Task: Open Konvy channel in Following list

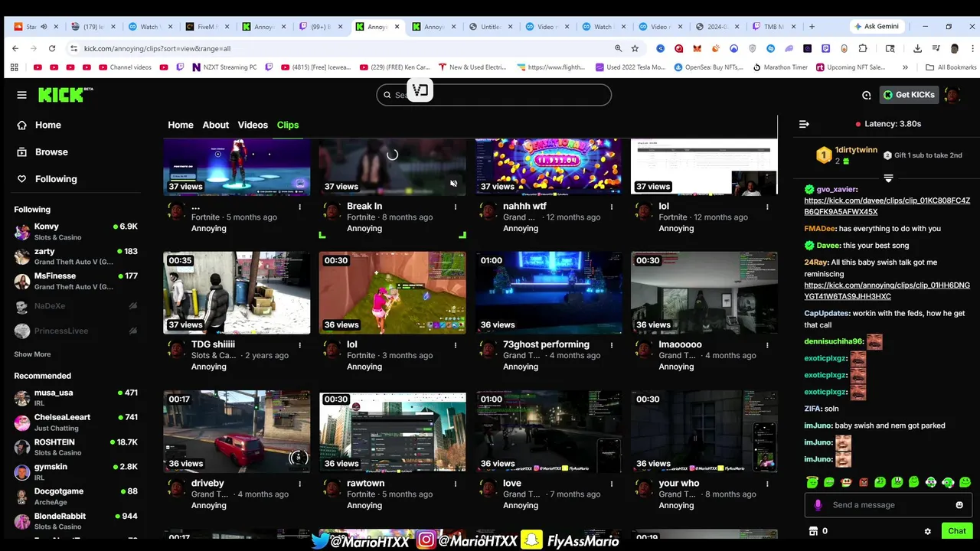Action: (x=75, y=231)
